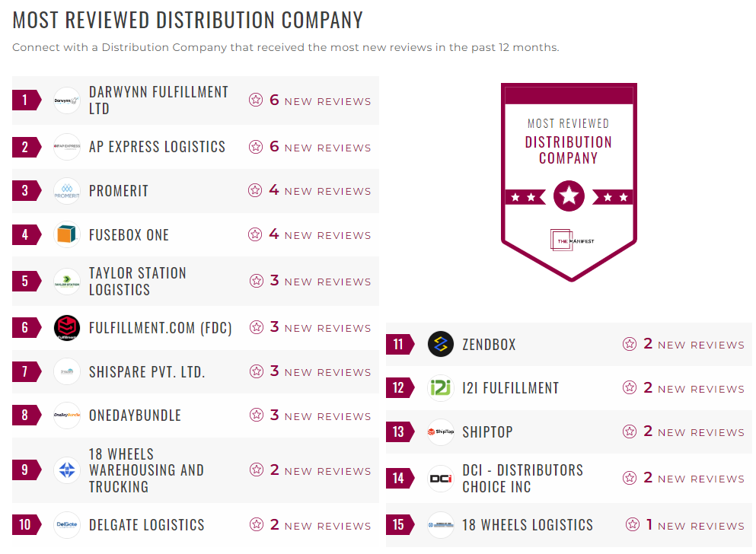Image resolution: width=756 pixels, height=554 pixels.
Task: Click the star icon beside Zendbox reviews
Action: pyautogui.click(x=630, y=344)
